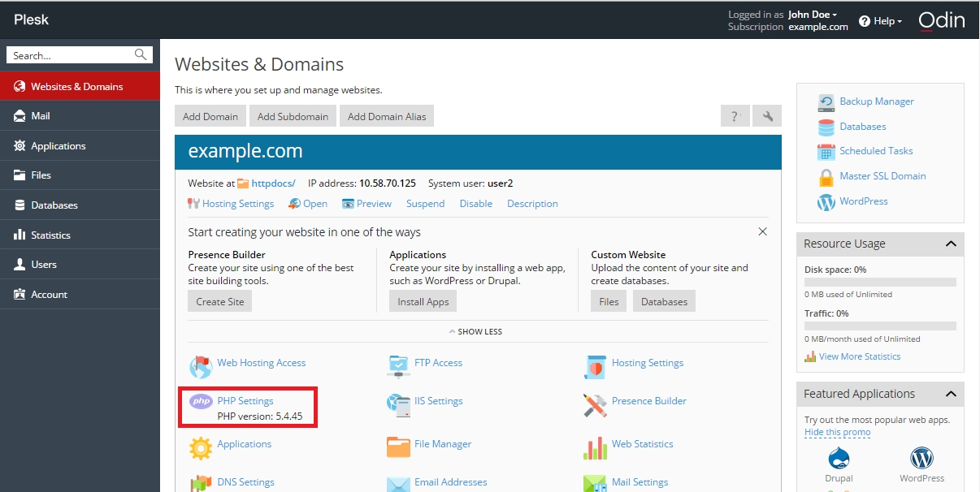Click View More Statistics link
Image resolution: width=980 pixels, height=492 pixels.
(860, 356)
